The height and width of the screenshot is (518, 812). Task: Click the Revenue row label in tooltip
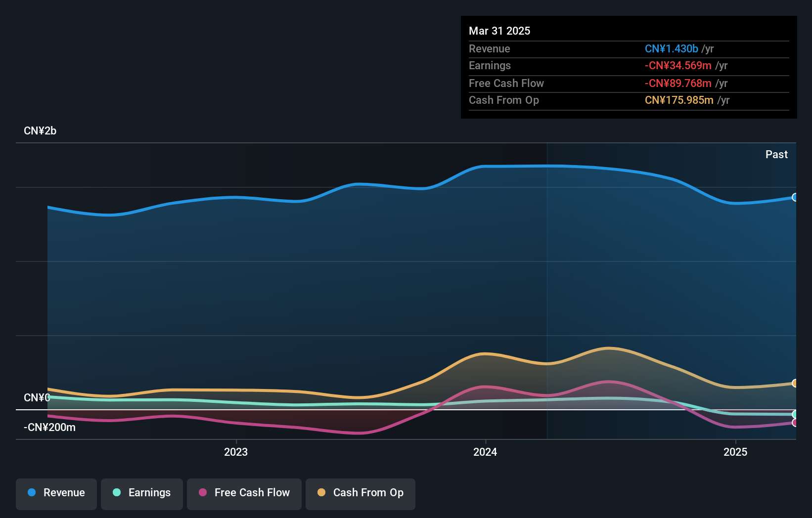489,49
